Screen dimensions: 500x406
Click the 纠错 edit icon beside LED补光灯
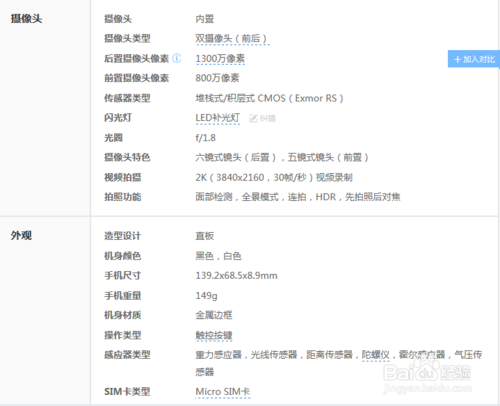point(263,118)
